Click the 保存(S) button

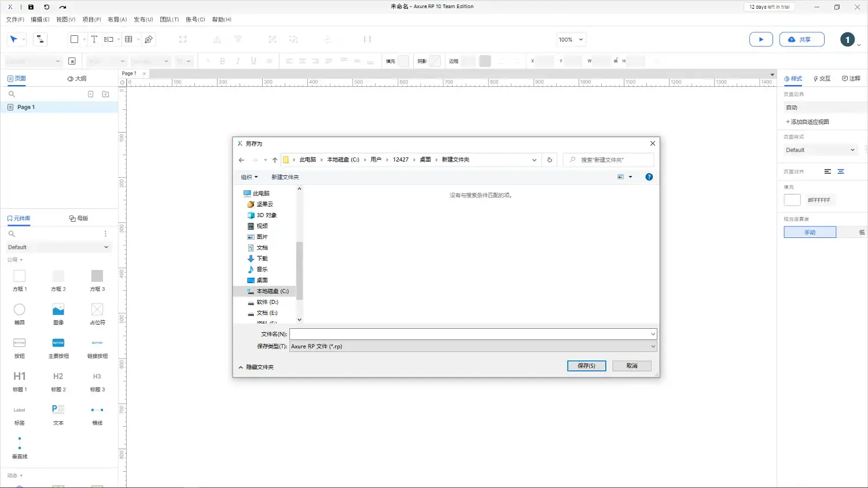(x=586, y=366)
